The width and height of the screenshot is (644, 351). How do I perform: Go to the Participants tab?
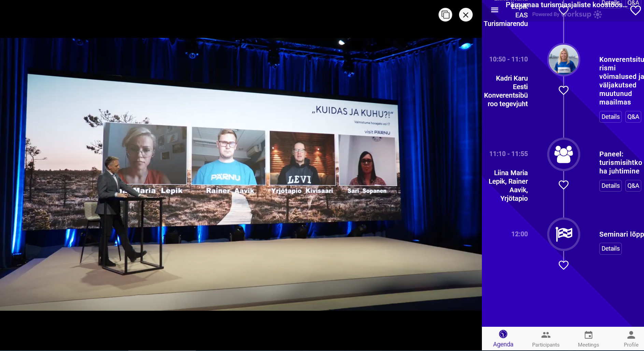[x=546, y=339]
